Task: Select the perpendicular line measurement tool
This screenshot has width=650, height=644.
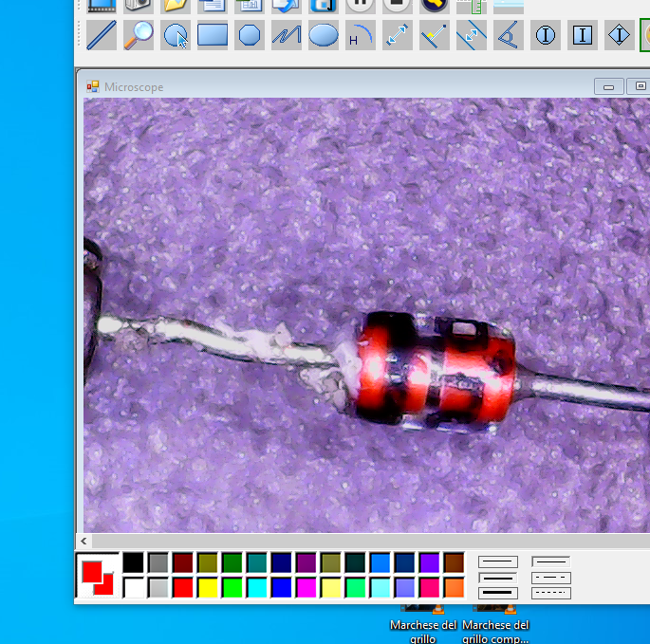Action: pyautogui.click(x=435, y=35)
